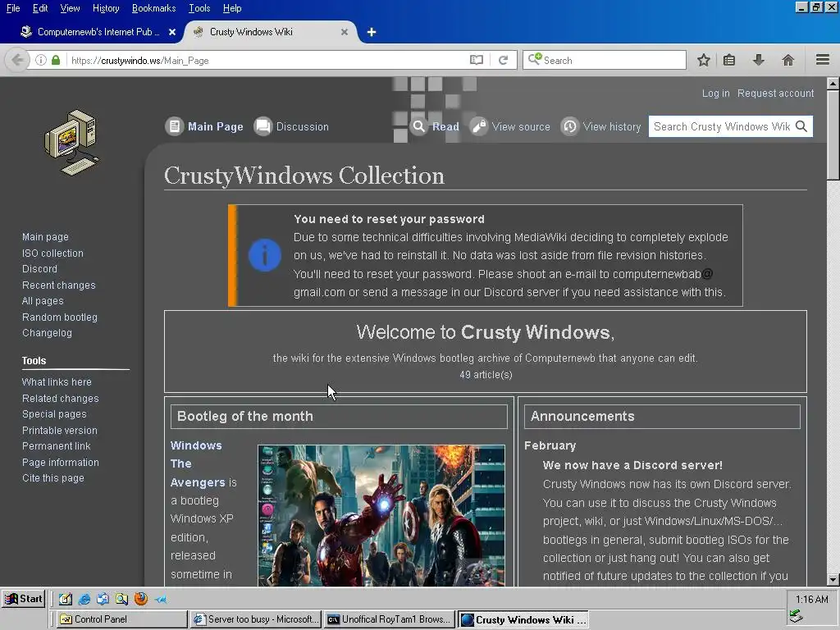
Task: Switch to Server too busy taskbar window
Action: 256,619
